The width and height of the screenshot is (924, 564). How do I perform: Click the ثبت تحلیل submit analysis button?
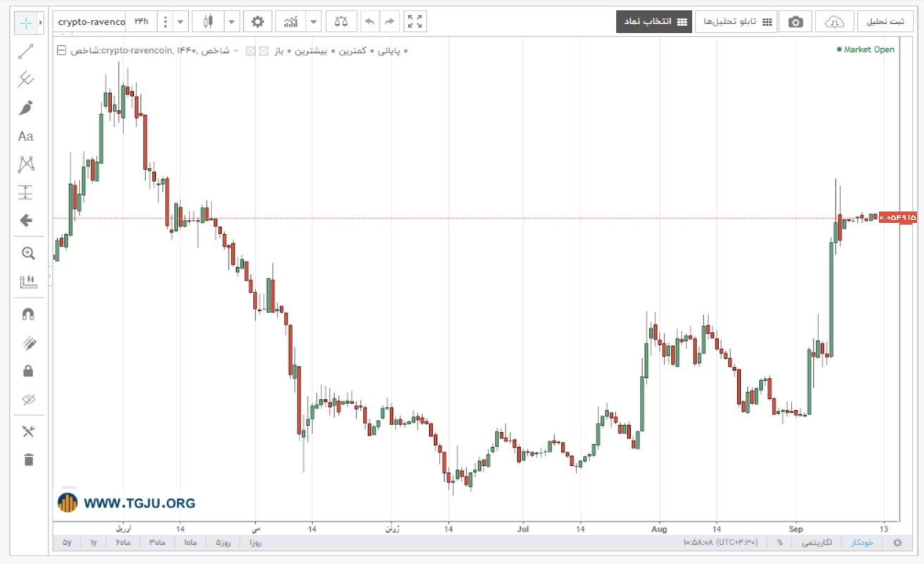[885, 22]
